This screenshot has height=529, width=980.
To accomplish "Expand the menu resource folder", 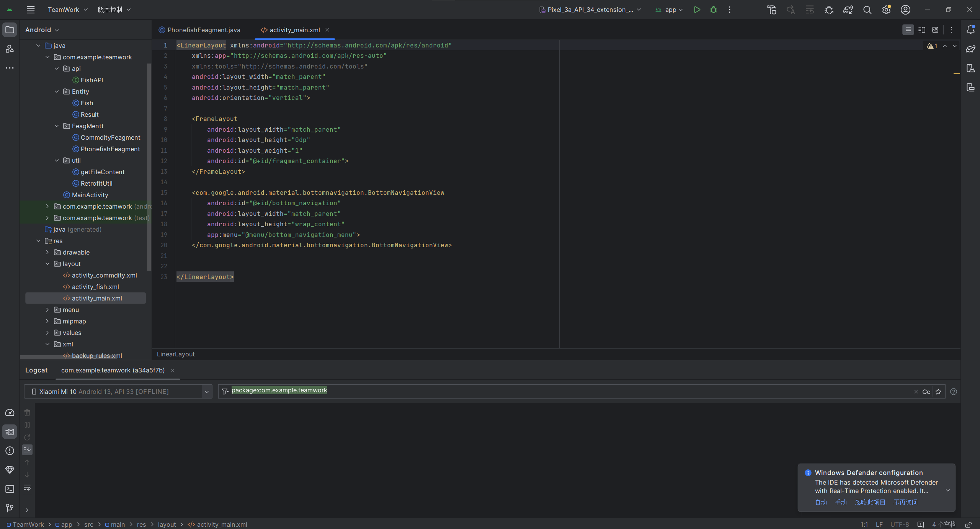I will tap(47, 310).
